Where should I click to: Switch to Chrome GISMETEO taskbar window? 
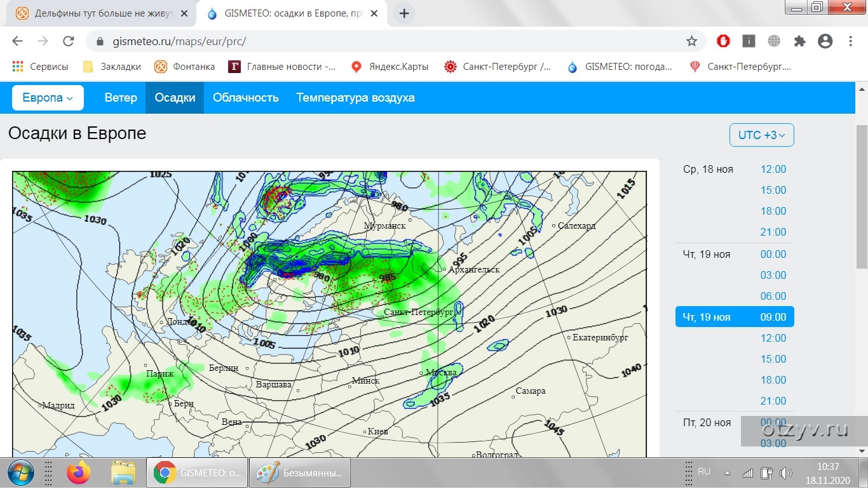[x=197, y=473]
